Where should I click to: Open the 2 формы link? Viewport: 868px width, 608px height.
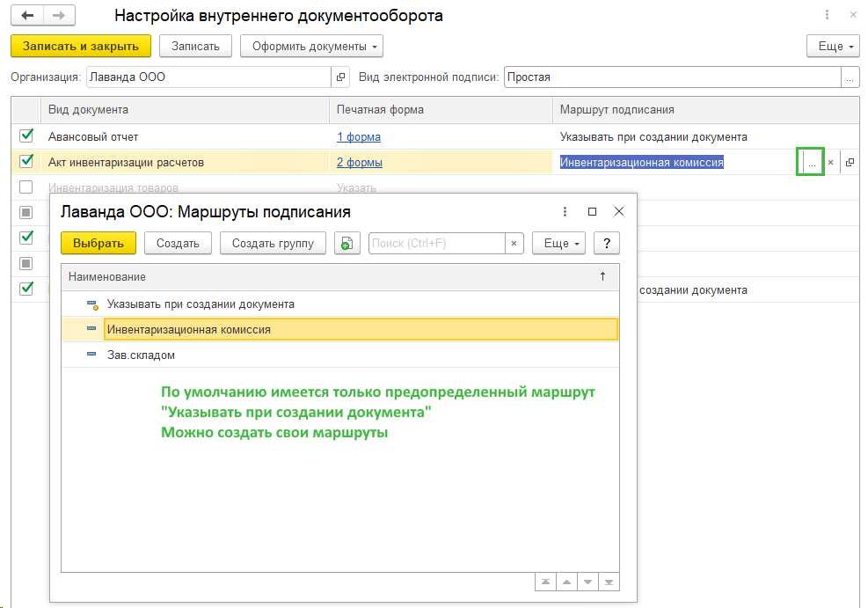[x=360, y=162]
